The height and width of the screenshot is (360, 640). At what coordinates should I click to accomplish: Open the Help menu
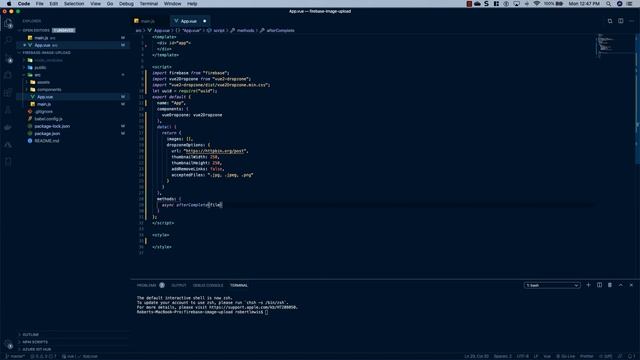pos(192,4)
